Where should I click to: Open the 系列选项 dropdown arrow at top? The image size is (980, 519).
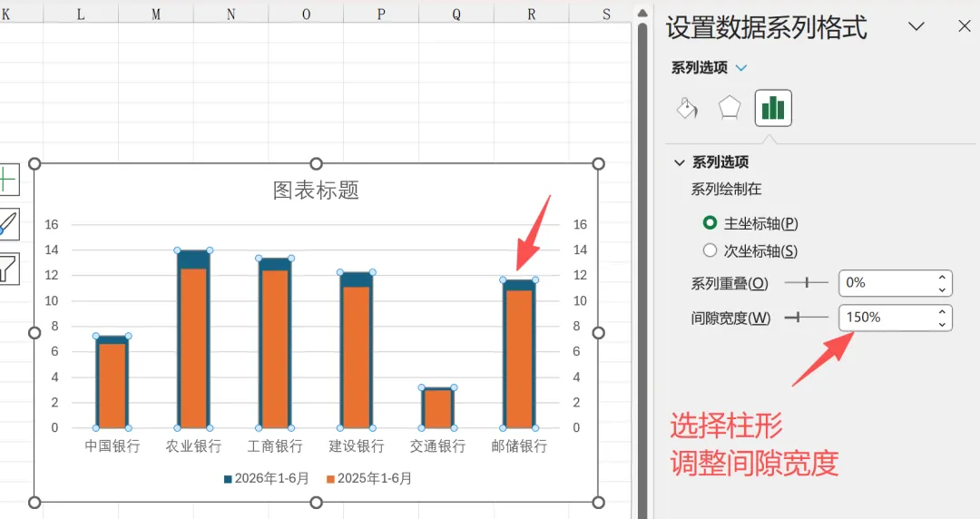741,67
